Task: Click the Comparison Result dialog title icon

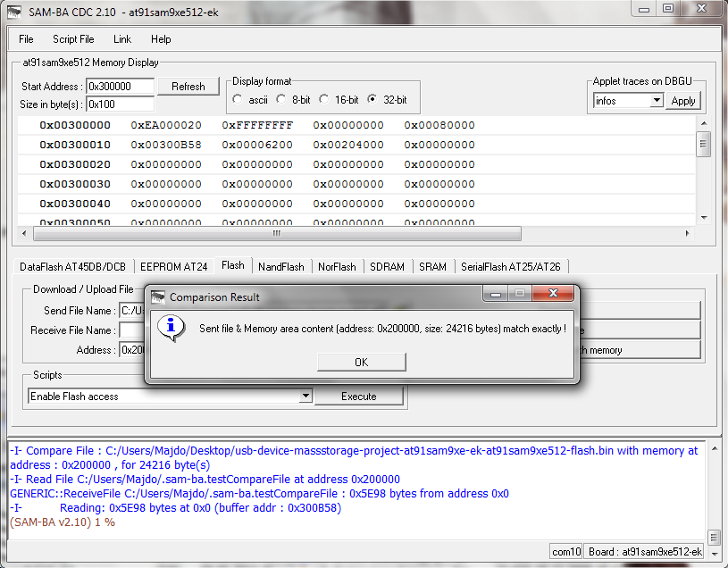Action: [158, 297]
